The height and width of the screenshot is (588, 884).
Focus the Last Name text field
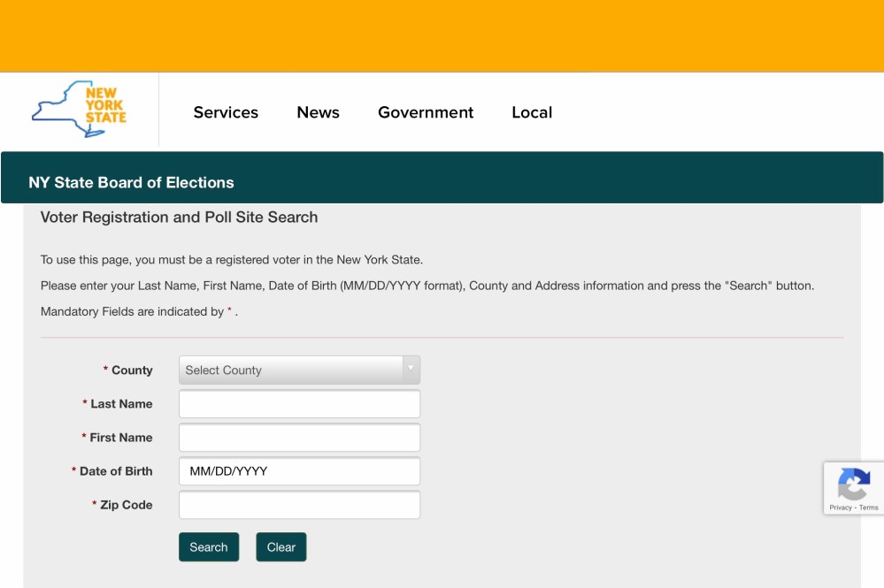[x=299, y=404]
